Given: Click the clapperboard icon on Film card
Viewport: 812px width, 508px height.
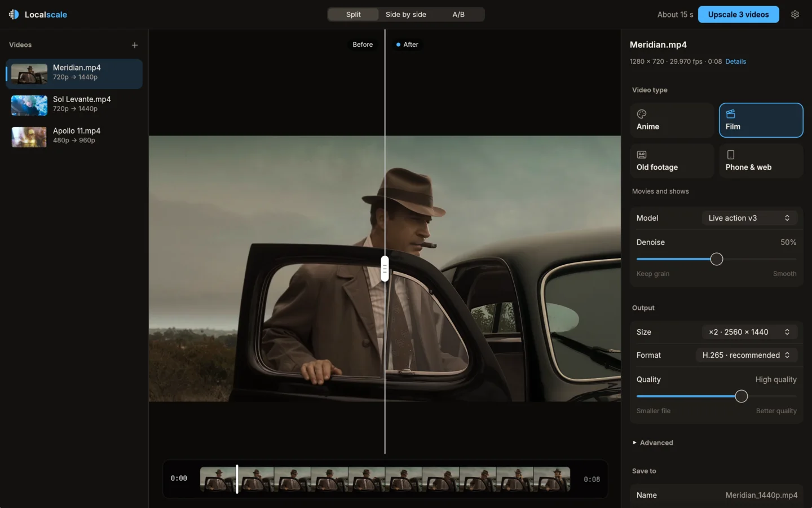Looking at the screenshot, I should click(x=731, y=114).
